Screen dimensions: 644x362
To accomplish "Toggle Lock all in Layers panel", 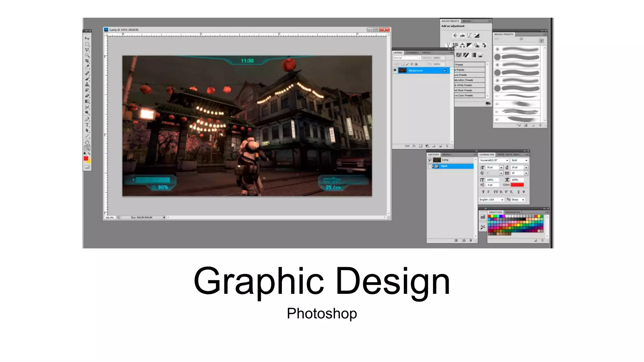I will [416, 64].
